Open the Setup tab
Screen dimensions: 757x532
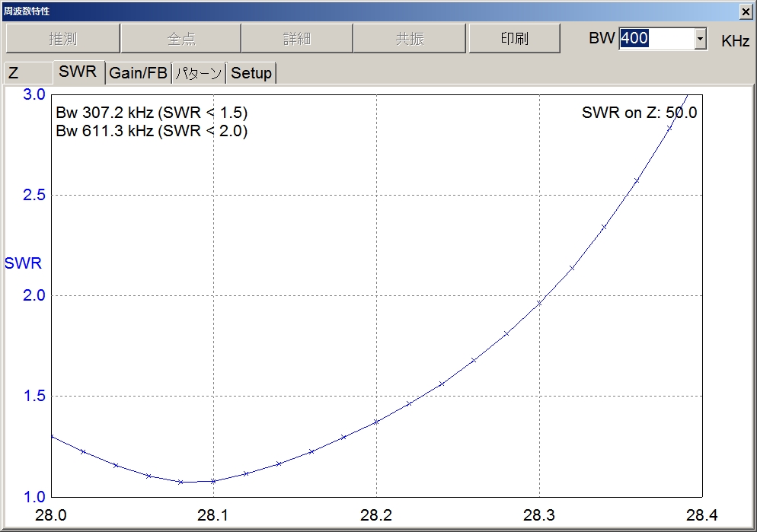[251, 73]
